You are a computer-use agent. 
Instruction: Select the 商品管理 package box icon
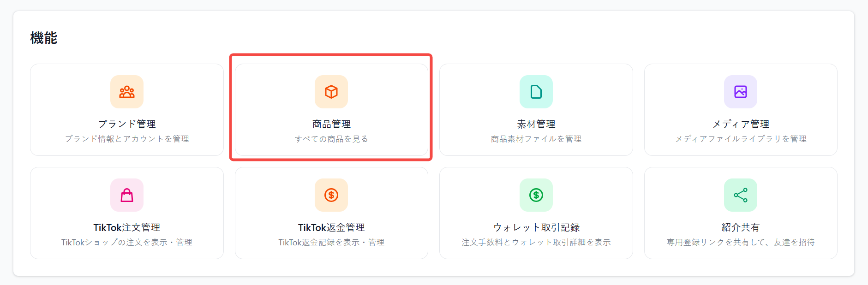(x=331, y=92)
